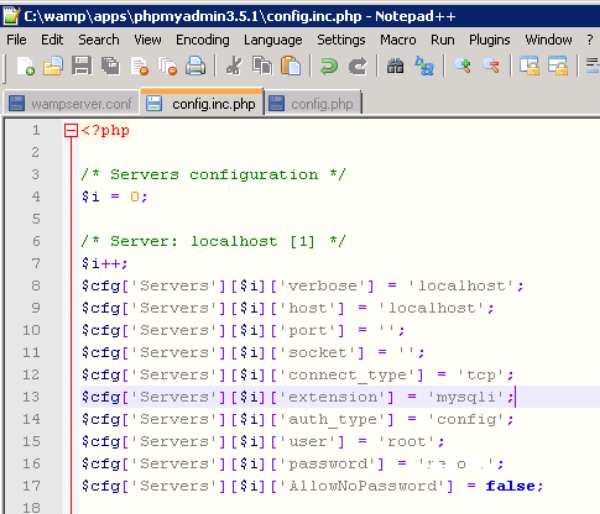The image size is (600, 514).
Task: Open Replace dialog toolbar icon
Action: 424,66
